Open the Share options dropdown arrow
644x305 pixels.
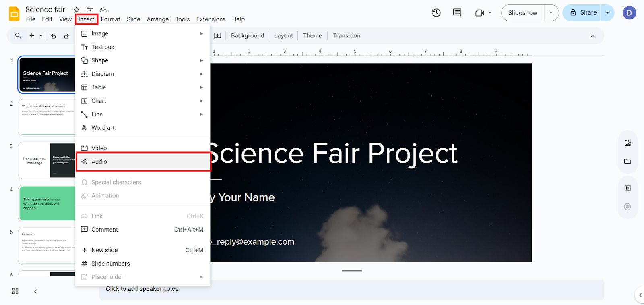pyautogui.click(x=607, y=13)
